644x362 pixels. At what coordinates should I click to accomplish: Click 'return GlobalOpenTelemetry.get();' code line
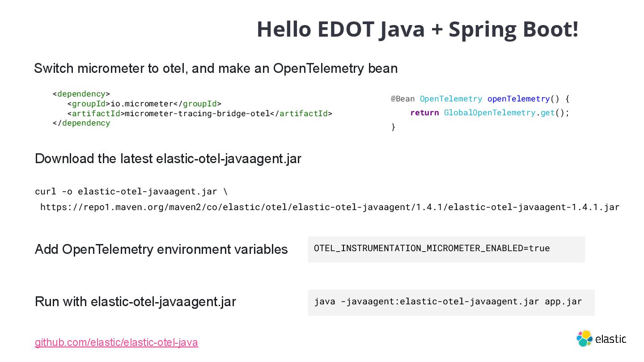pyautogui.click(x=490, y=113)
